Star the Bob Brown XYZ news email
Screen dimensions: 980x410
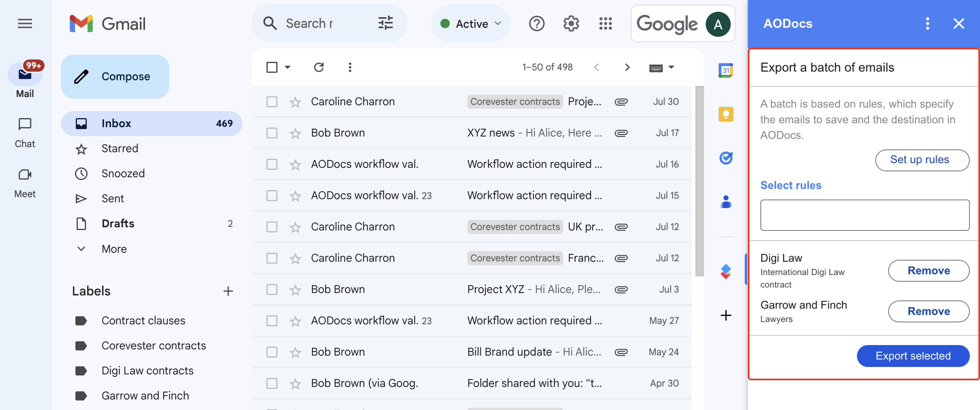(295, 133)
